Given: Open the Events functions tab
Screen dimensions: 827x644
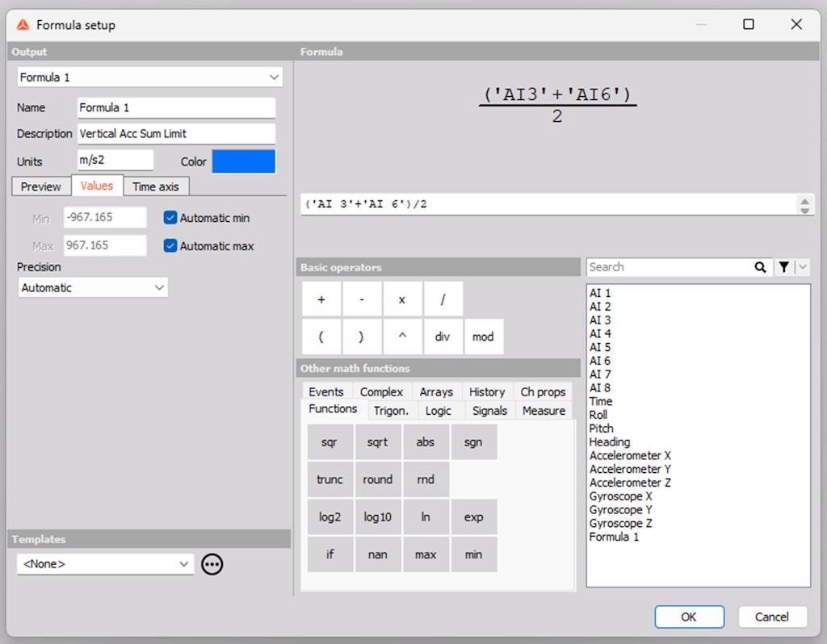Looking at the screenshot, I should [x=326, y=391].
